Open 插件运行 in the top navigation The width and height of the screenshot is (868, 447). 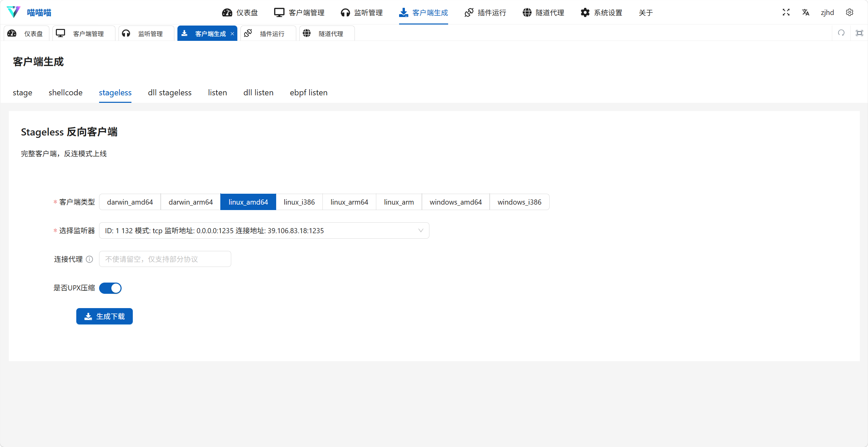pyautogui.click(x=485, y=13)
